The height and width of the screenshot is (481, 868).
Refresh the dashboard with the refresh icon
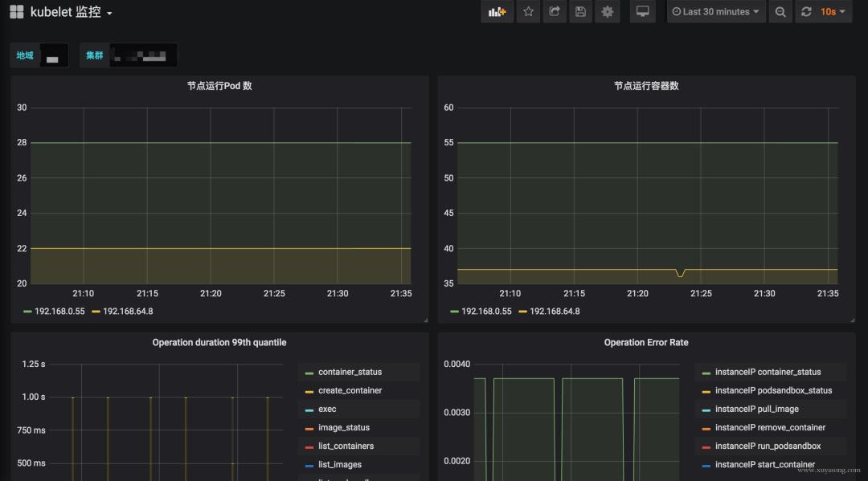806,11
